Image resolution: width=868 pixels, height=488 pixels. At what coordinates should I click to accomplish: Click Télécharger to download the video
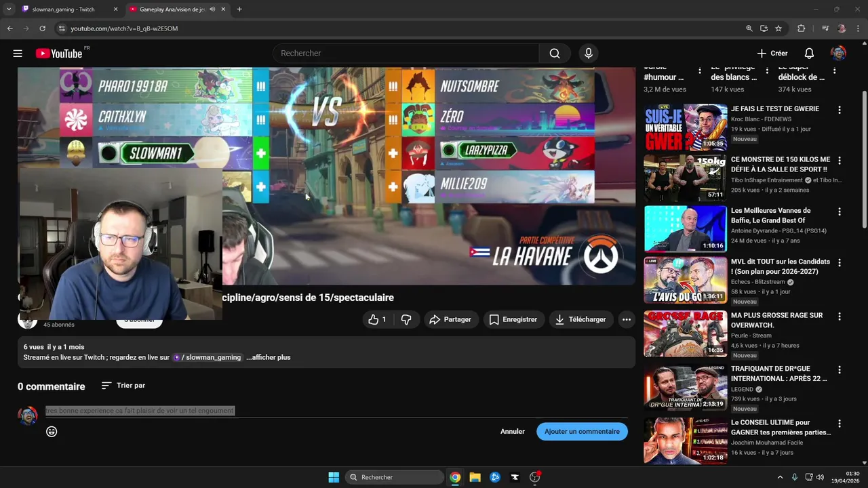click(x=581, y=319)
